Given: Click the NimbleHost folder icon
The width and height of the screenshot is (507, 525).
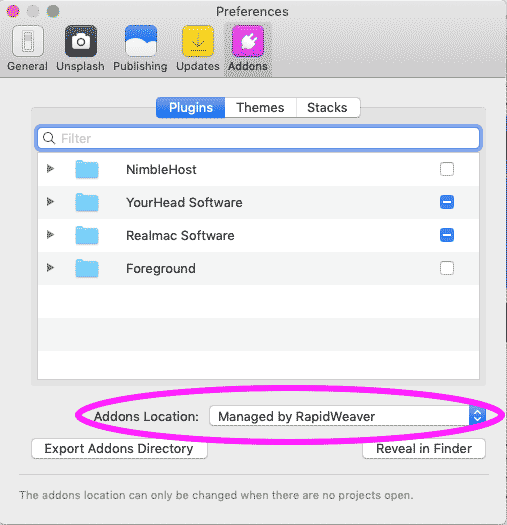Looking at the screenshot, I should tap(87, 169).
